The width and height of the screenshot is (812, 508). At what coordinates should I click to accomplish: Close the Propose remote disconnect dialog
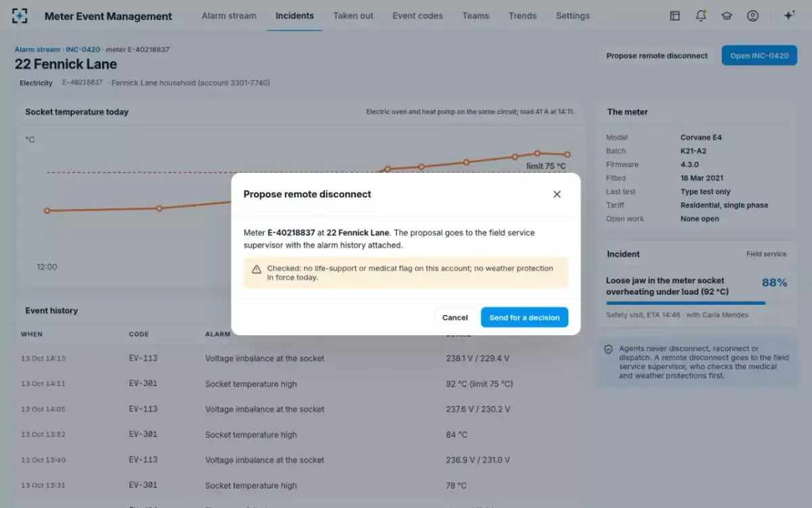pyautogui.click(x=557, y=194)
